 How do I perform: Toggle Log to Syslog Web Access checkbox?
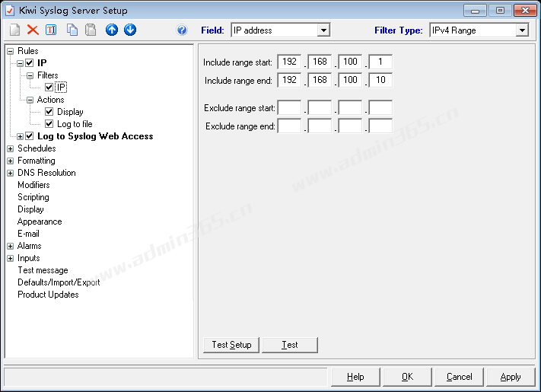click(x=30, y=136)
